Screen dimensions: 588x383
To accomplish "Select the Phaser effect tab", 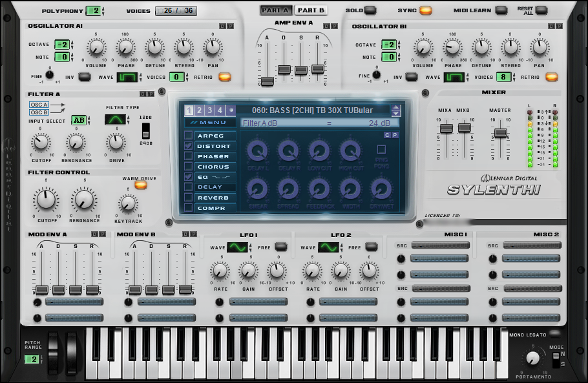I will coord(215,157).
